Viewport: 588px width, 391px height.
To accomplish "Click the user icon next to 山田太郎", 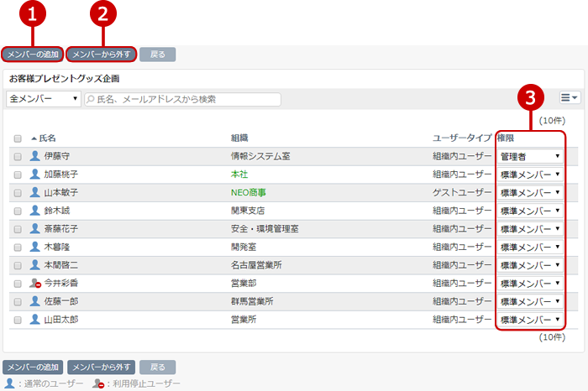I will 34,320.
